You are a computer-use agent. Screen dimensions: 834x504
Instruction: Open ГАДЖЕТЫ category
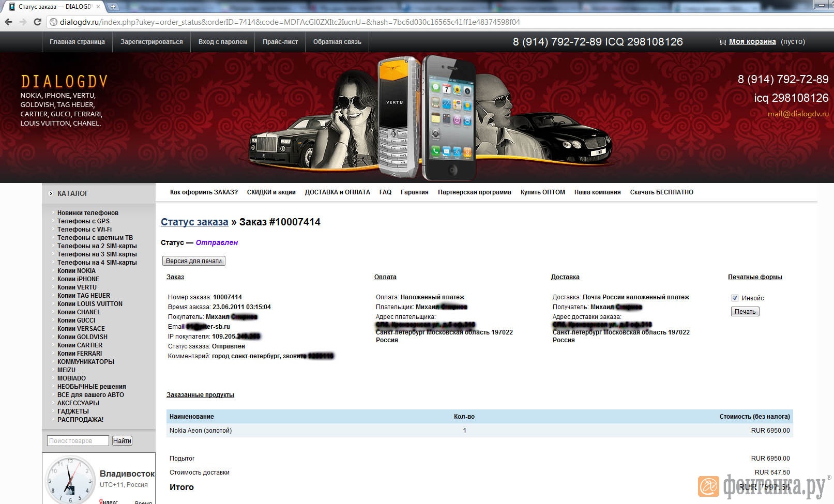click(73, 411)
